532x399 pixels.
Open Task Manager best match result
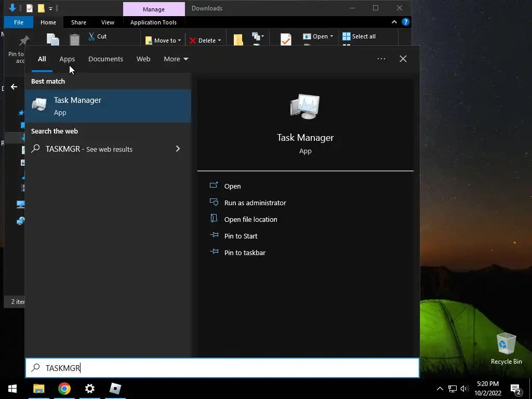[x=108, y=106]
